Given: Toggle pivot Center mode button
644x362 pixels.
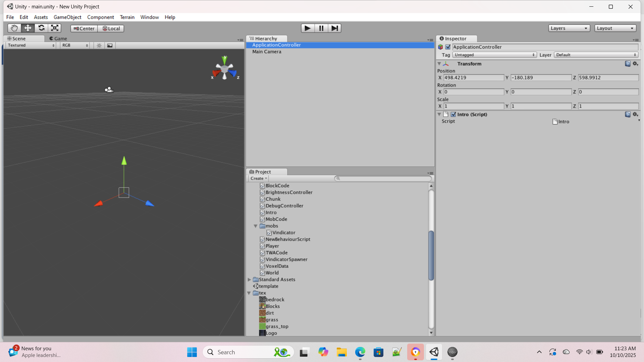Looking at the screenshot, I should click(84, 28).
